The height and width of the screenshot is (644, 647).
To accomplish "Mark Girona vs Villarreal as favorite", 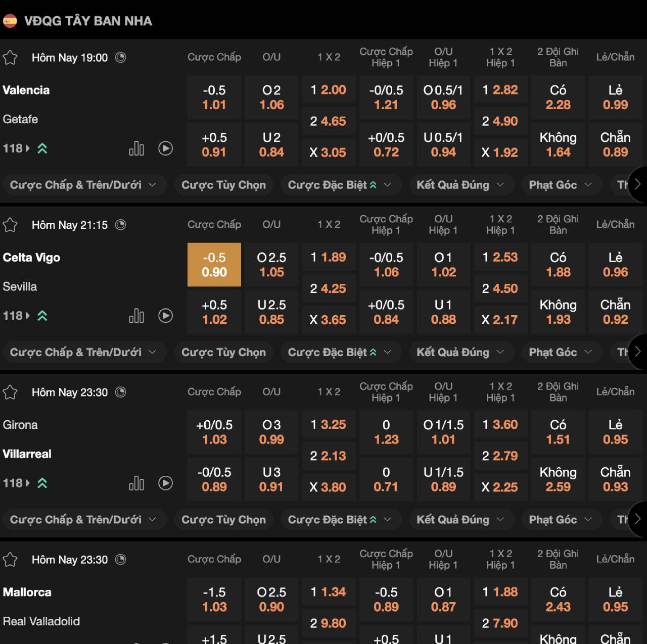I will 10,392.
